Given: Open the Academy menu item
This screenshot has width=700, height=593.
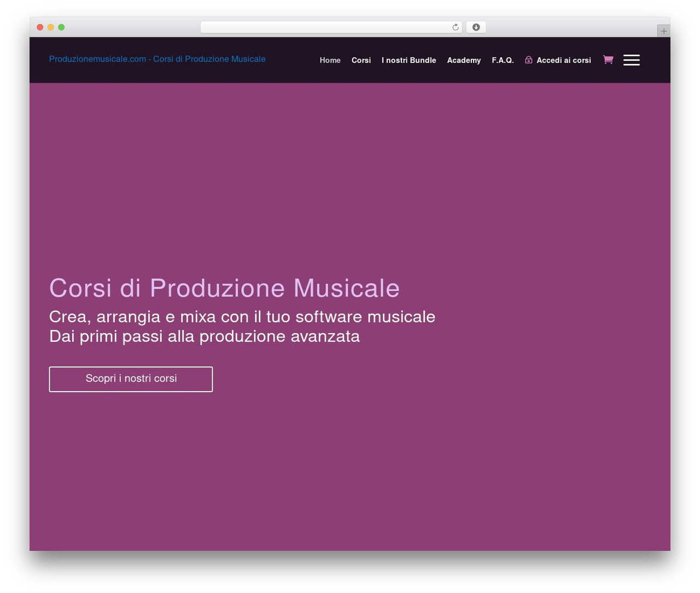Looking at the screenshot, I should pyautogui.click(x=464, y=60).
